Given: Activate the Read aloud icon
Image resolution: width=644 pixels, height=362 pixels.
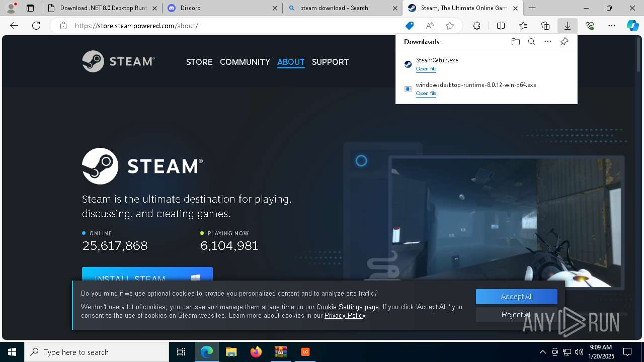Looking at the screenshot, I should click(x=430, y=26).
